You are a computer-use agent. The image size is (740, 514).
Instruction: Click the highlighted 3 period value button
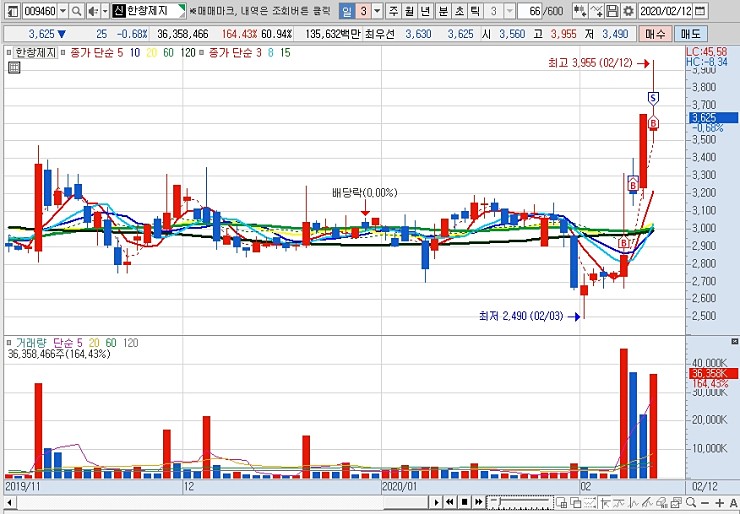tap(363, 11)
